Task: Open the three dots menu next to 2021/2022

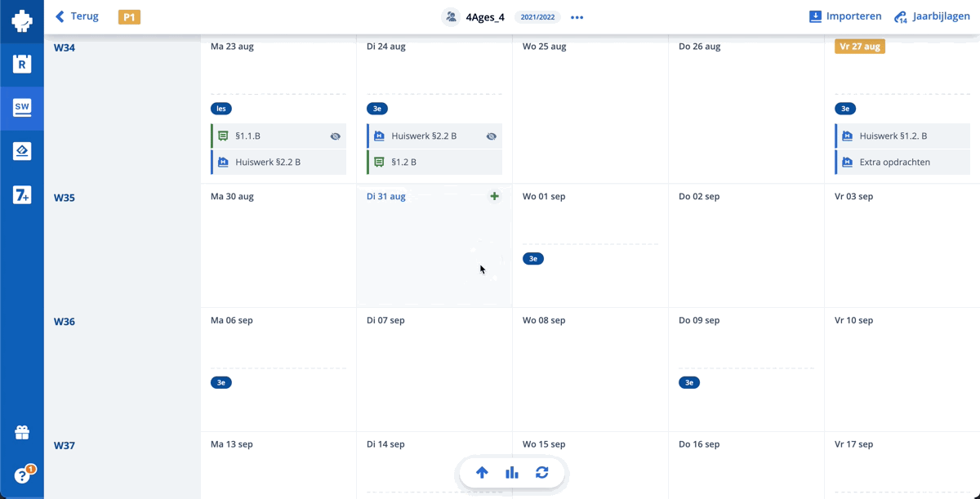Action: pyautogui.click(x=577, y=17)
